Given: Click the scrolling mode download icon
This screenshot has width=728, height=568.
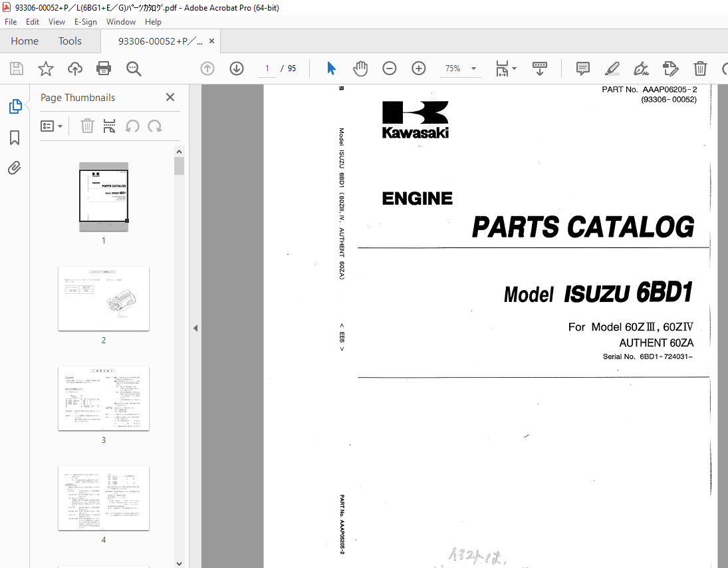Looking at the screenshot, I should click(539, 69).
